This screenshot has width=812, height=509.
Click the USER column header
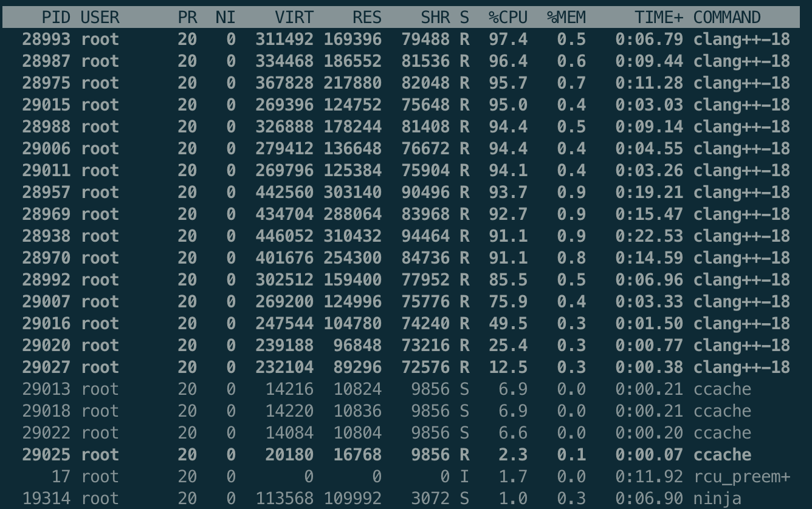point(100,18)
